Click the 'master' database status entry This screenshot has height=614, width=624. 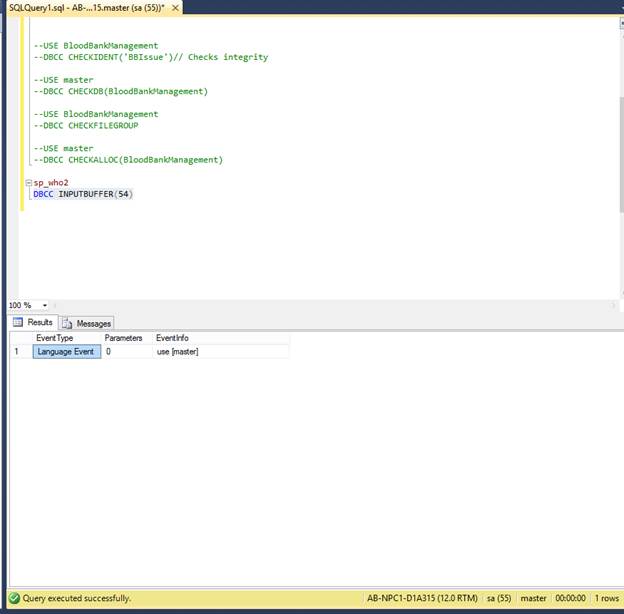pos(533,598)
